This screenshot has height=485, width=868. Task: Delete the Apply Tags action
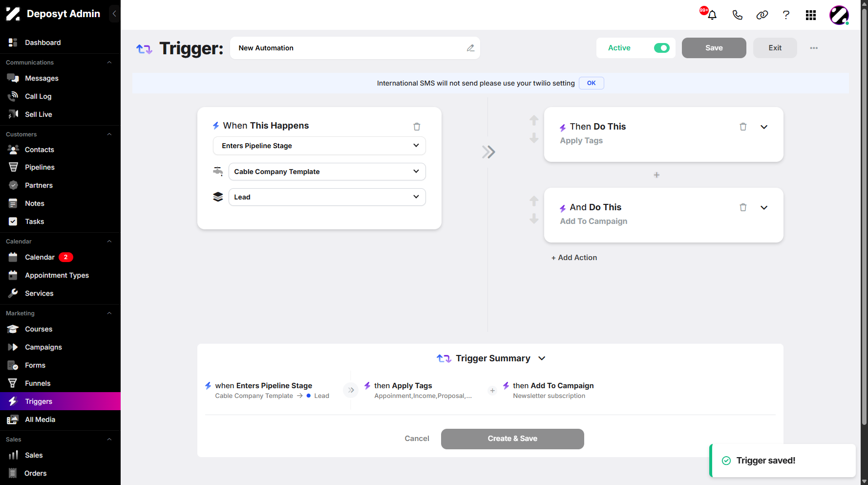(743, 127)
